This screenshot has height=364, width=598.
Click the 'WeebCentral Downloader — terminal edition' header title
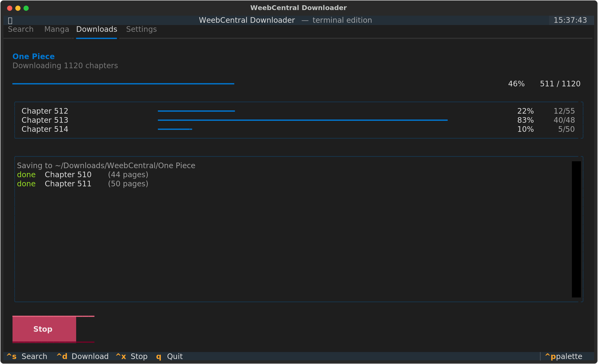coord(285,20)
